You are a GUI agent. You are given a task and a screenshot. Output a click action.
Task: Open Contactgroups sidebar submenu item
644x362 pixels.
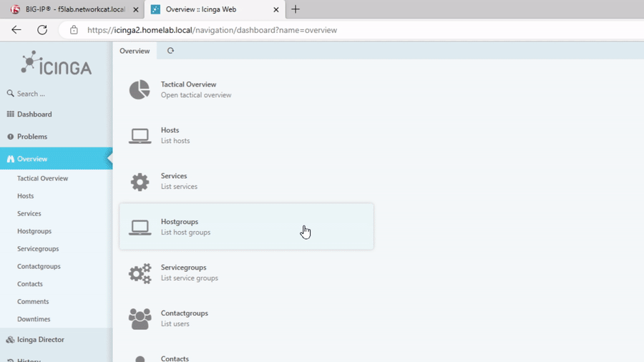pyautogui.click(x=39, y=266)
